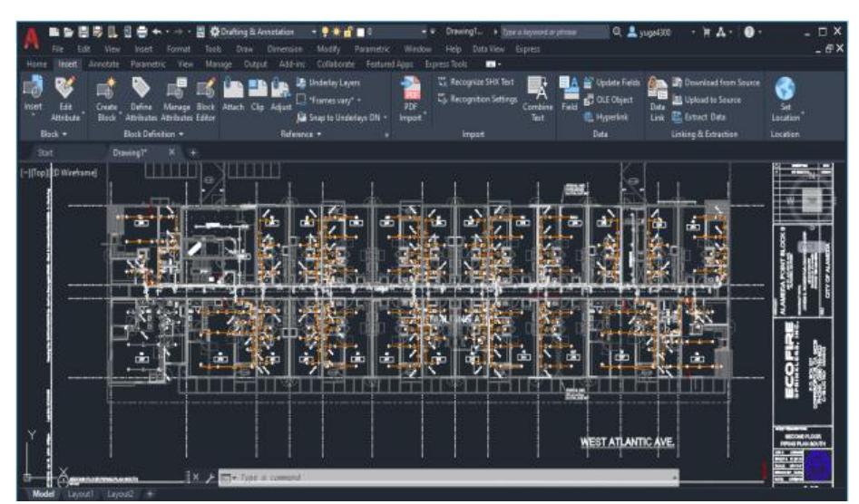The height and width of the screenshot is (504, 859).
Task: Click the Plot printer icon
Action: click(142, 32)
